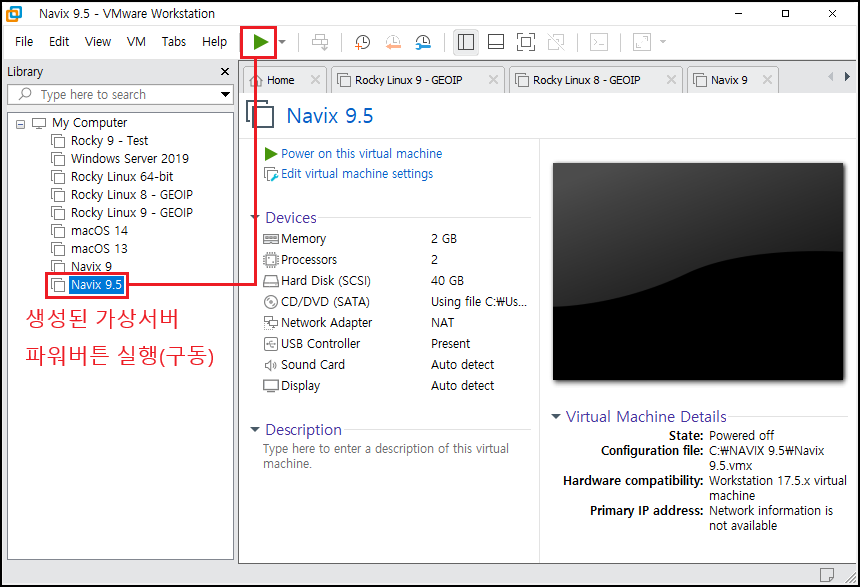The image size is (860, 587).
Task: Revert to snapshot toolbar icon
Action: (x=393, y=42)
